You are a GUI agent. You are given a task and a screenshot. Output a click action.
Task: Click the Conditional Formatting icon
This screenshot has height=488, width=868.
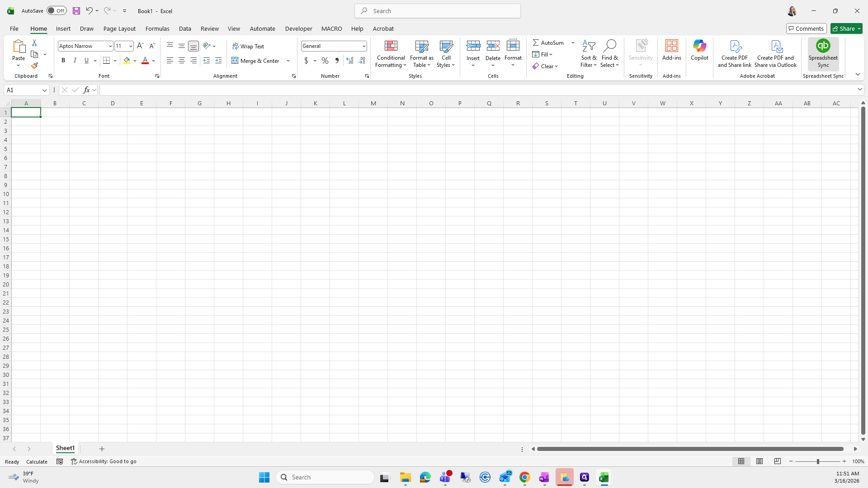pyautogui.click(x=391, y=46)
